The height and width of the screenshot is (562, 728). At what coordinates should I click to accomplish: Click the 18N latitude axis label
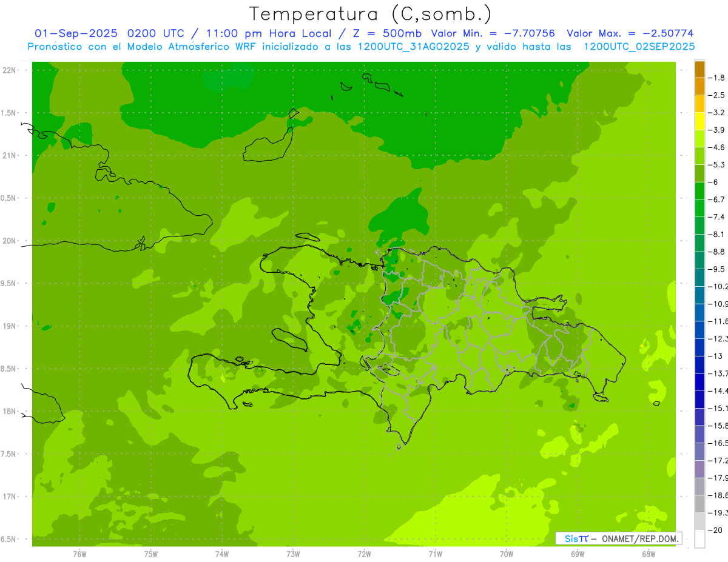pyautogui.click(x=10, y=411)
